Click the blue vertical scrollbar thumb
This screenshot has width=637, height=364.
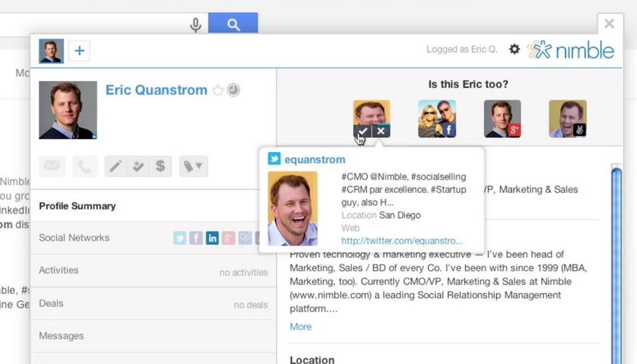[617, 266]
